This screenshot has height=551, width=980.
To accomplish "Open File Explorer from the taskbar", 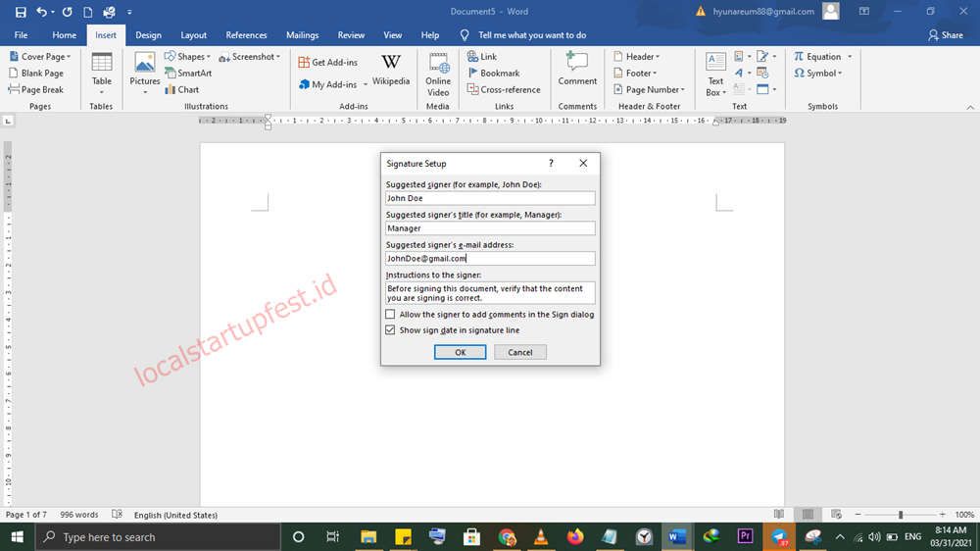I will (x=368, y=536).
